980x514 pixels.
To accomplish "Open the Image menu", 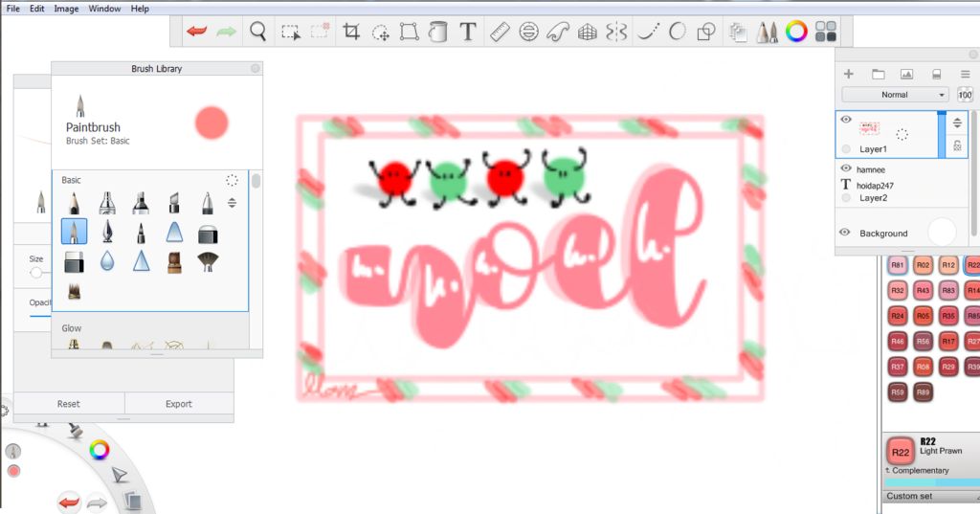I will (x=66, y=9).
